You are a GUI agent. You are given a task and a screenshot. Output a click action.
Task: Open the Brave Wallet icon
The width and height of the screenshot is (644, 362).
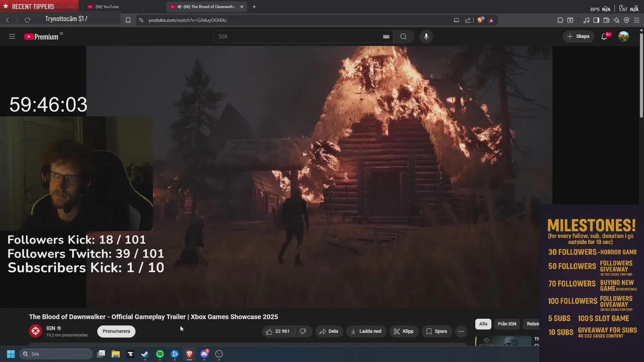point(606,20)
